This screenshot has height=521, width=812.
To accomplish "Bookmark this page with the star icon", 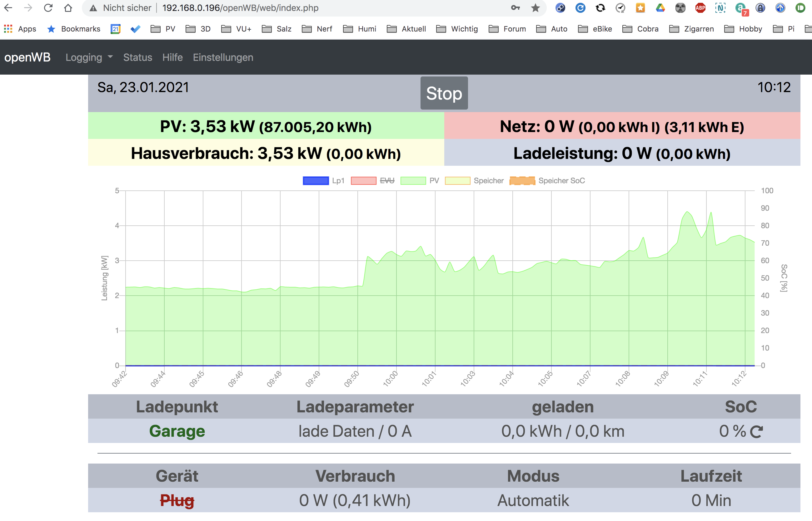I will coord(536,8).
